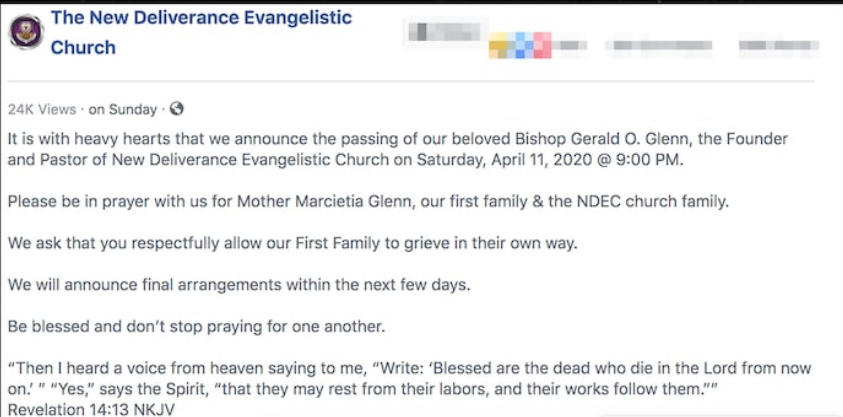Click the "24K Views" count
The width and height of the screenshot is (843, 417).
click(42, 110)
